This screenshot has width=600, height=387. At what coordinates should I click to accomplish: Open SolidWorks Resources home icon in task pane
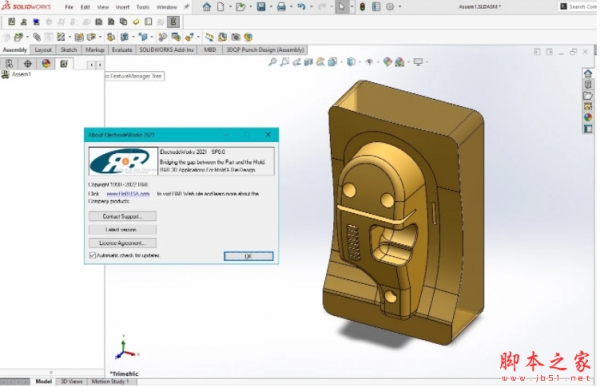[588, 73]
